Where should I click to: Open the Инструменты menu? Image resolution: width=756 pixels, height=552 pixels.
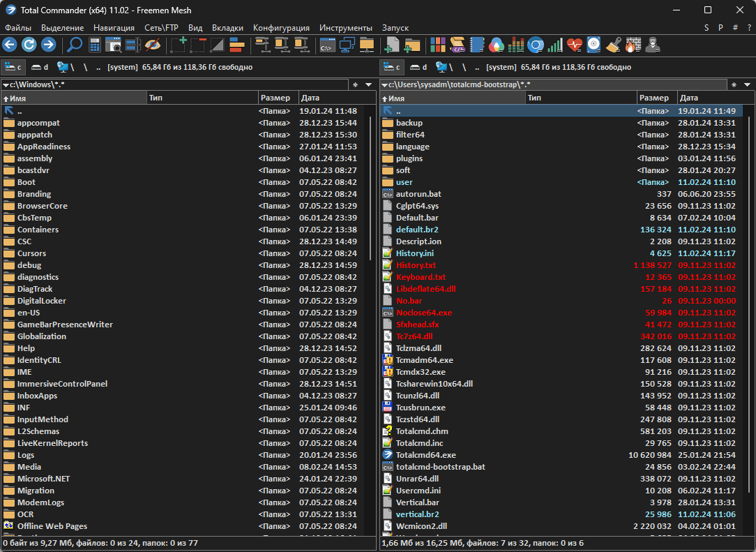pyautogui.click(x=346, y=28)
